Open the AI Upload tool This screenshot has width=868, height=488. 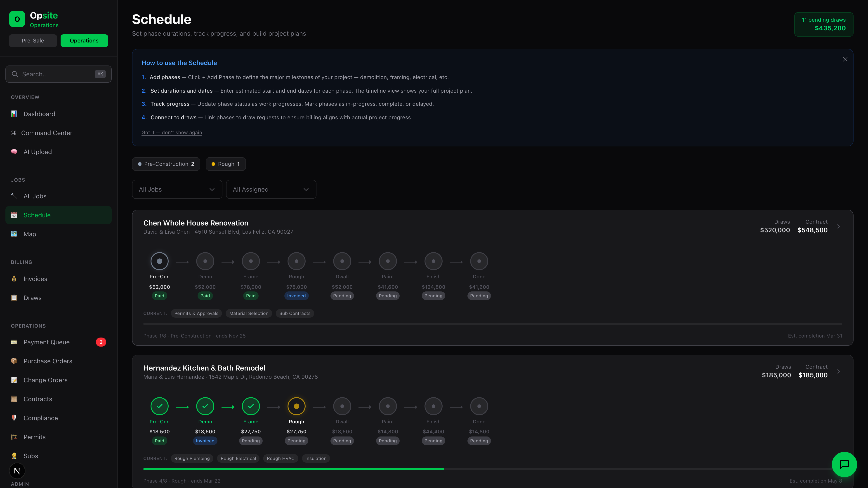[x=37, y=152]
